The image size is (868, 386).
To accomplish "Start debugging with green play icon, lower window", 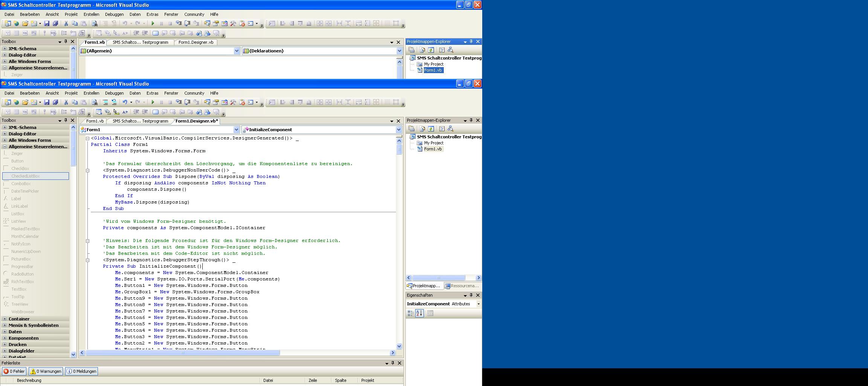I will click(153, 102).
